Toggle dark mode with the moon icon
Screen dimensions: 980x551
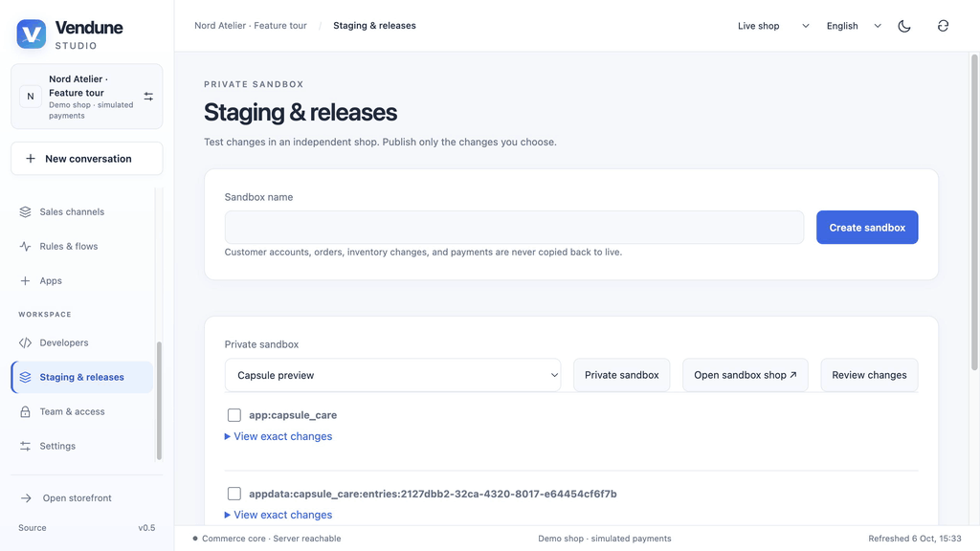[x=904, y=26]
